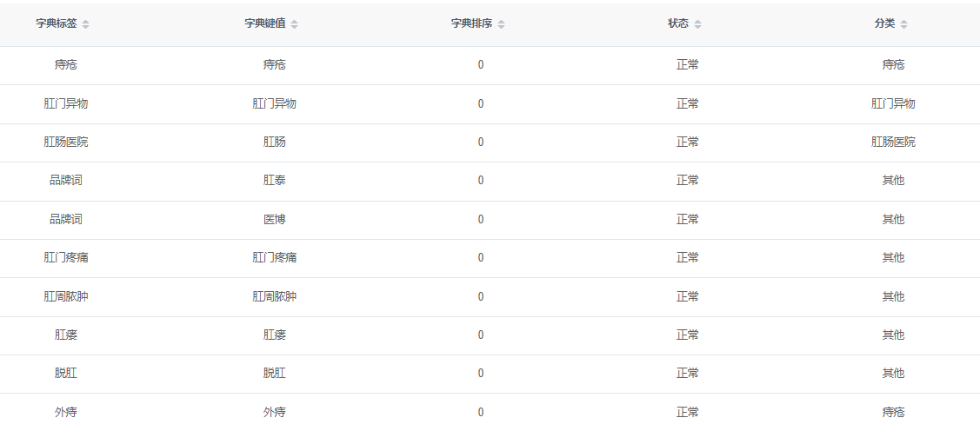Click the sort arrows beside 字典键值
The height and width of the screenshot is (431, 980).
pyautogui.click(x=295, y=24)
